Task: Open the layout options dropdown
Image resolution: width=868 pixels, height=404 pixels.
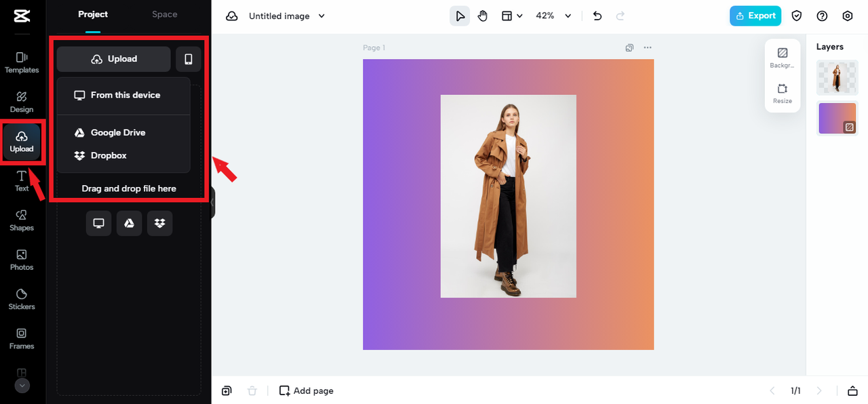Action: click(512, 16)
